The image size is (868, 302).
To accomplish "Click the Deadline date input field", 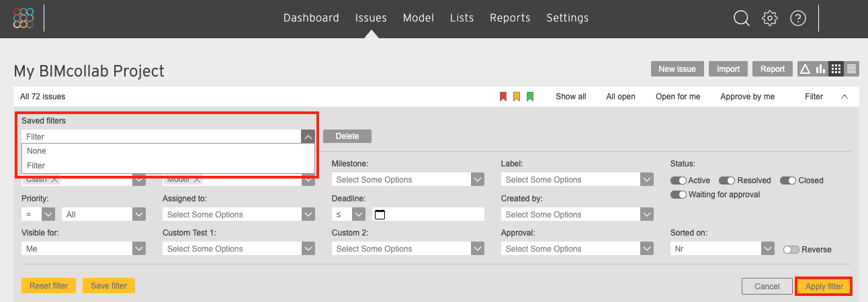I will pyautogui.click(x=428, y=214).
